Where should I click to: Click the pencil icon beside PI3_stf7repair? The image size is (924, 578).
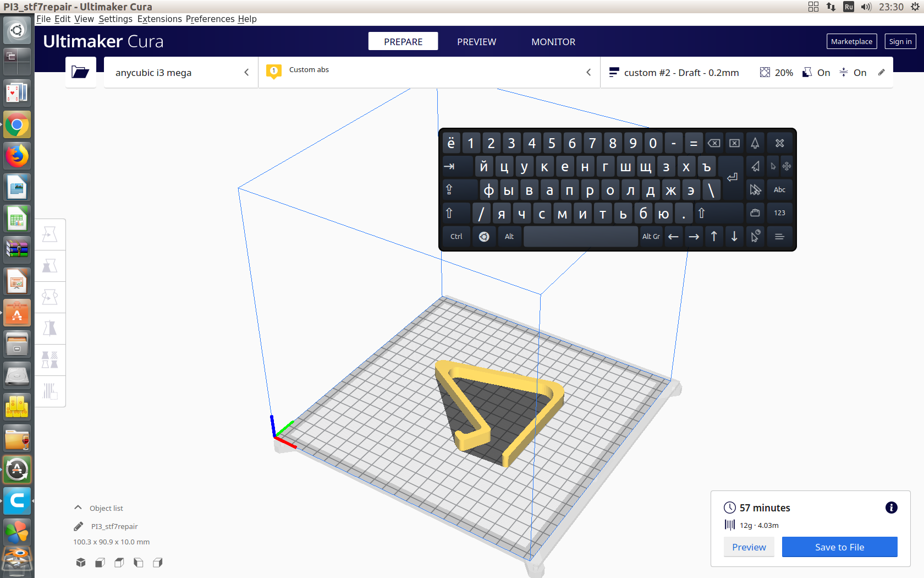point(79,526)
